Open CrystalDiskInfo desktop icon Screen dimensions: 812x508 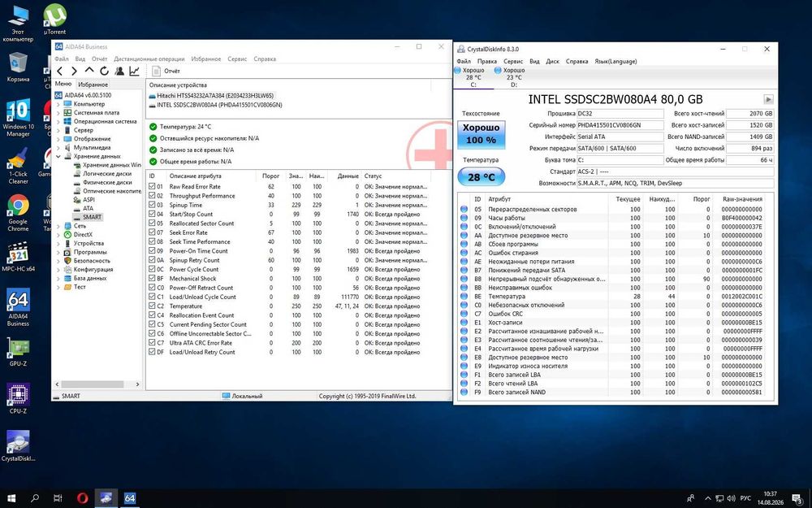pyautogui.click(x=18, y=445)
